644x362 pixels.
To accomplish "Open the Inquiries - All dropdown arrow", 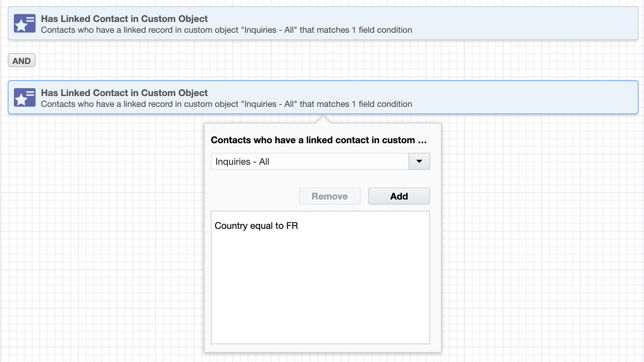I will pyautogui.click(x=419, y=161).
